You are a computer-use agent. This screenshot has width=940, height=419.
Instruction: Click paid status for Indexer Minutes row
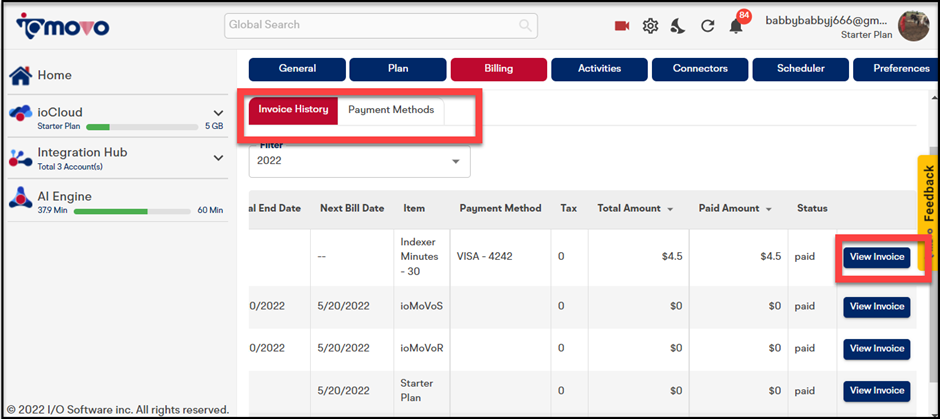pyautogui.click(x=805, y=257)
